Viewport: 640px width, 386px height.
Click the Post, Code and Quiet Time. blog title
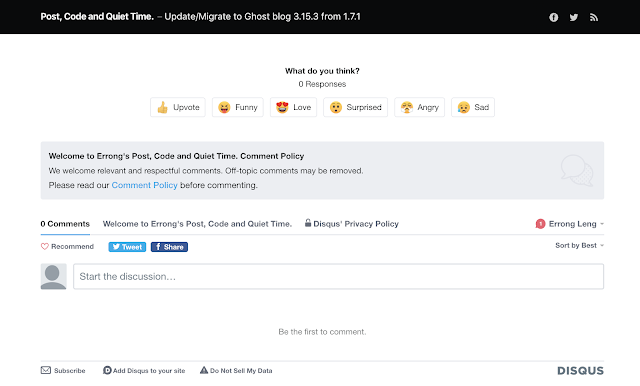97,17
